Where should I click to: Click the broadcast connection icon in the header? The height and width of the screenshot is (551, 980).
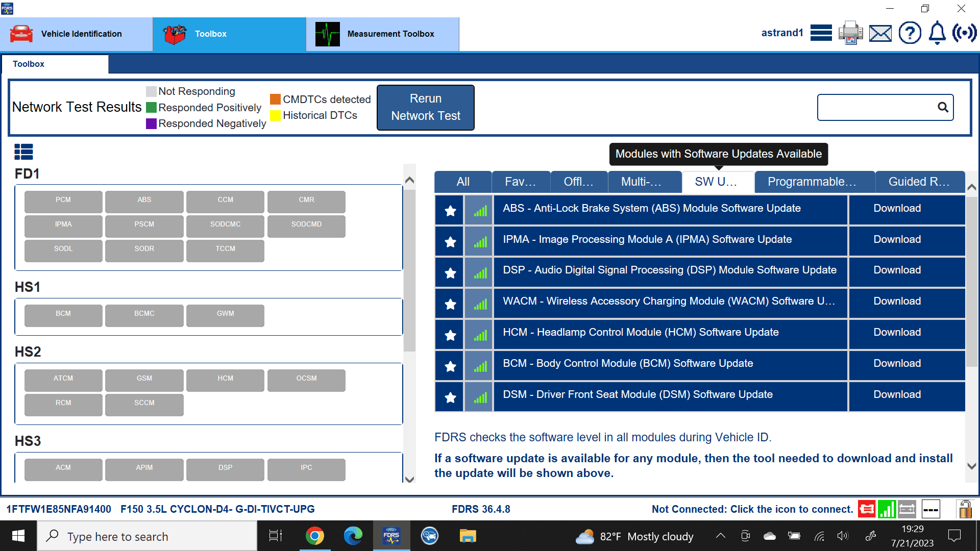pyautogui.click(x=966, y=33)
